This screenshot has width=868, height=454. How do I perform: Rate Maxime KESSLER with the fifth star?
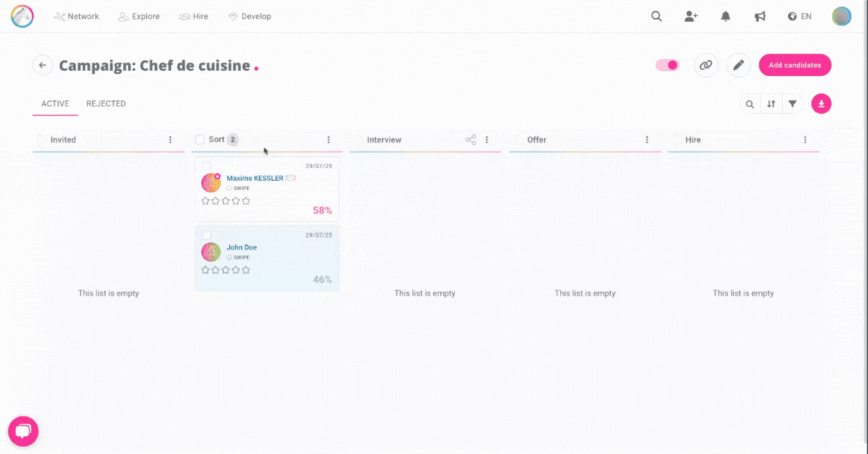coord(246,201)
